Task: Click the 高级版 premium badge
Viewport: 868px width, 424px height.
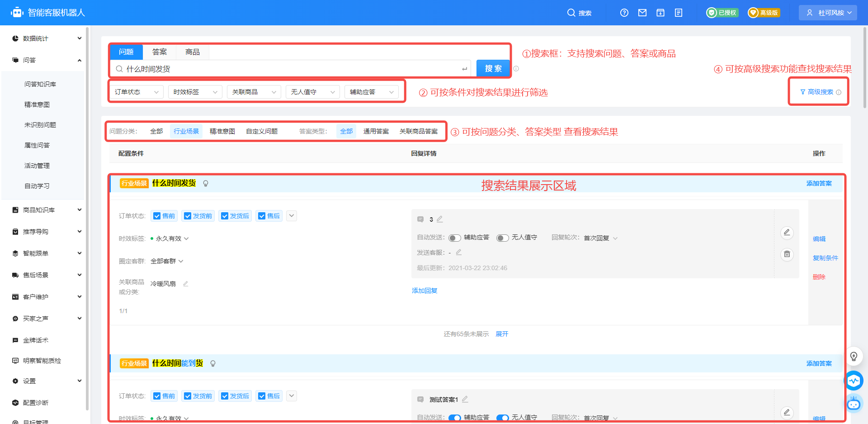Action: [764, 13]
